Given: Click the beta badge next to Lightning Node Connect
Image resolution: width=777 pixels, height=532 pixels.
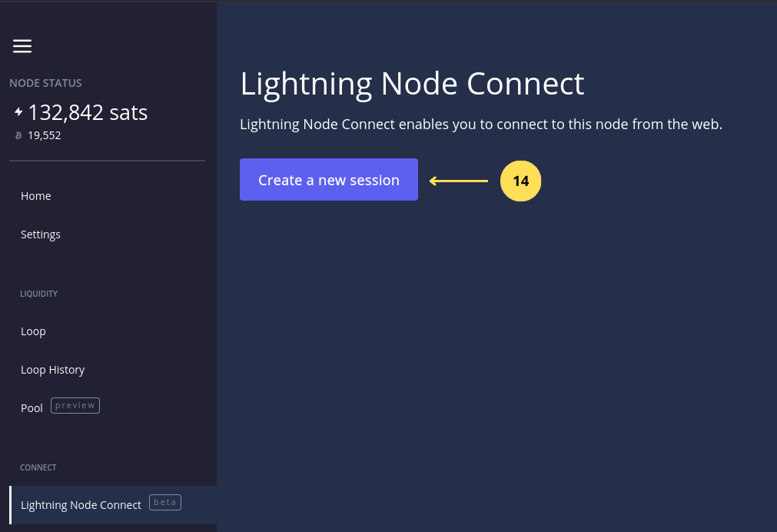Looking at the screenshot, I should 164,502.
